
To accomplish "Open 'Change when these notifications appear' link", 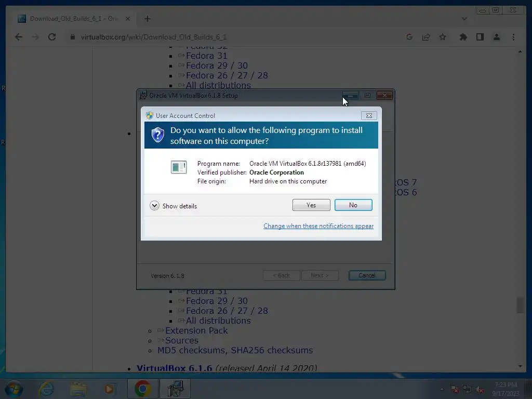I will [x=318, y=226].
